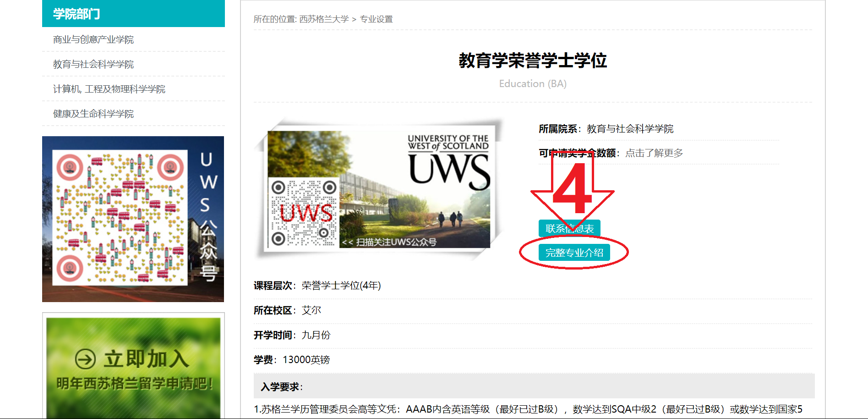Click the small red UWS QR code

pyautogui.click(x=304, y=212)
